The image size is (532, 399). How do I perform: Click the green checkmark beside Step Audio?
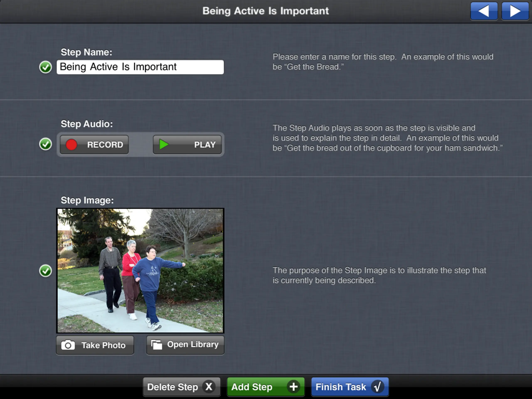pos(46,144)
